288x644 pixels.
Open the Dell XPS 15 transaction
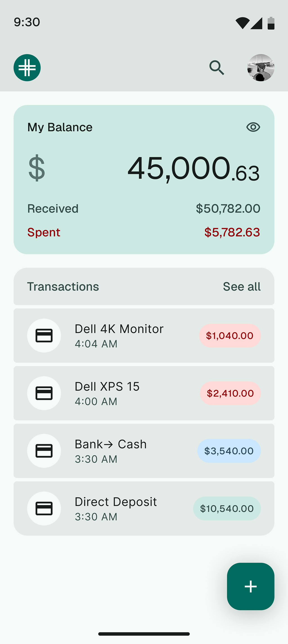tap(107, 393)
